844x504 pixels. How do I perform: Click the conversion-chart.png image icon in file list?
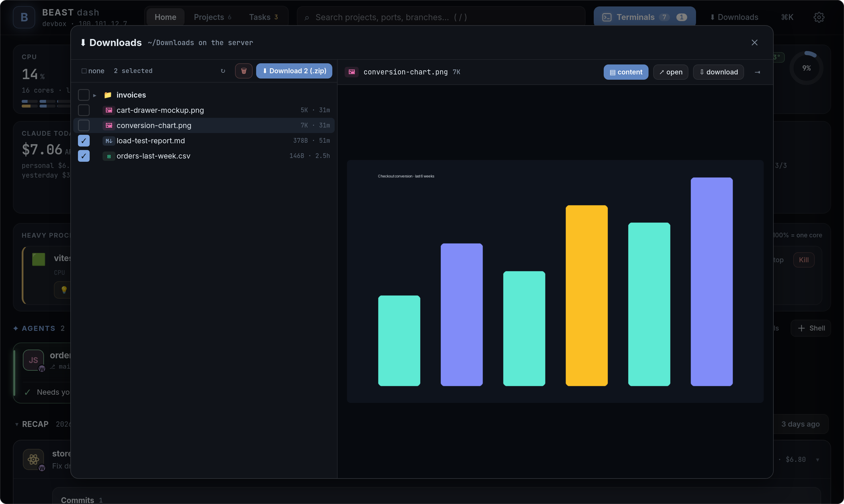(109, 125)
